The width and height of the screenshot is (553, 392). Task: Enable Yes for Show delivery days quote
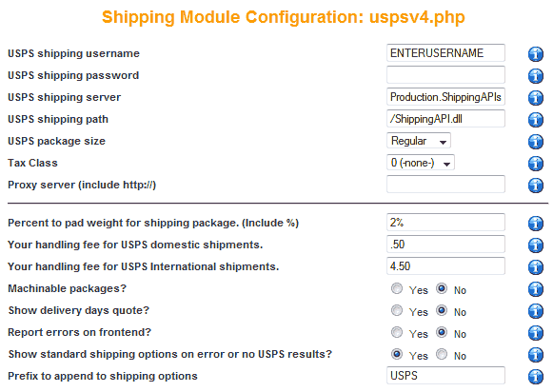(x=397, y=310)
